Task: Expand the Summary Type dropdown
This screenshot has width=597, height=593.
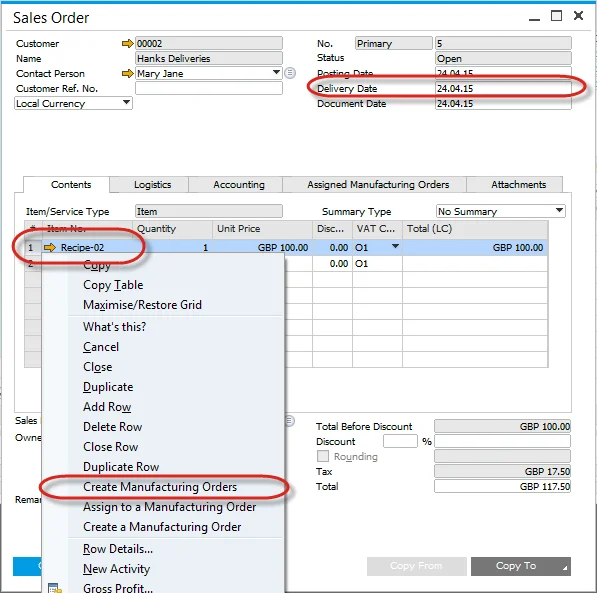Action: coord(559,210)
